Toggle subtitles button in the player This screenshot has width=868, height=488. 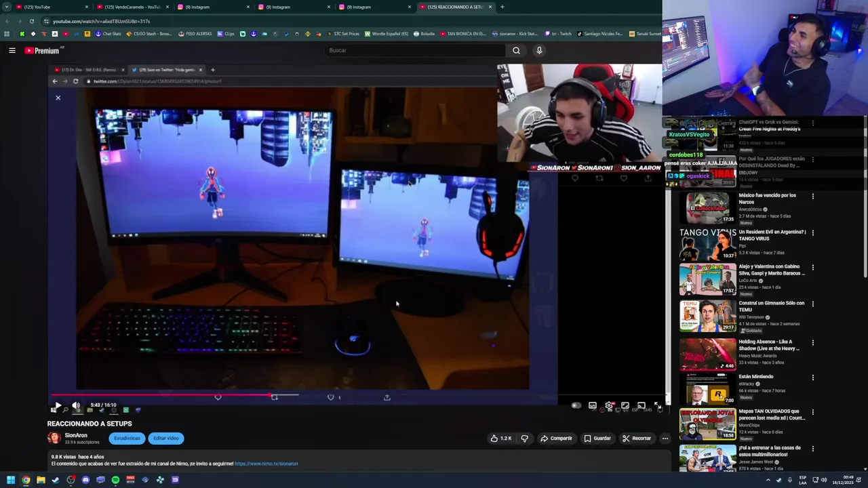[593, 405]
